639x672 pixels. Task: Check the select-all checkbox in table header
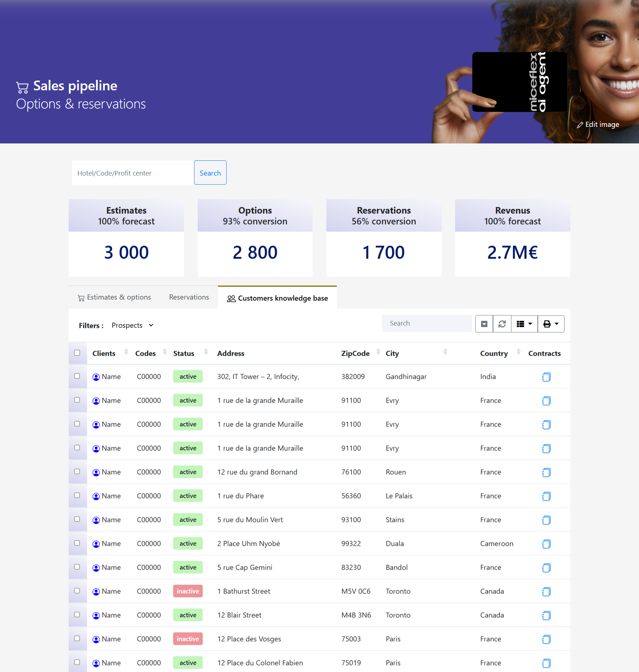point(77,353)
